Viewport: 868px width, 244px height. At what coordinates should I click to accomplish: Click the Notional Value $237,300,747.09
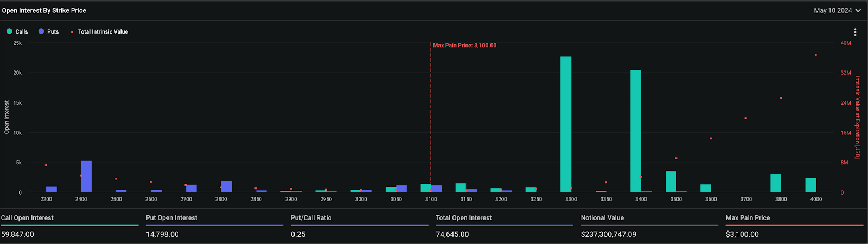pos(609,234)
